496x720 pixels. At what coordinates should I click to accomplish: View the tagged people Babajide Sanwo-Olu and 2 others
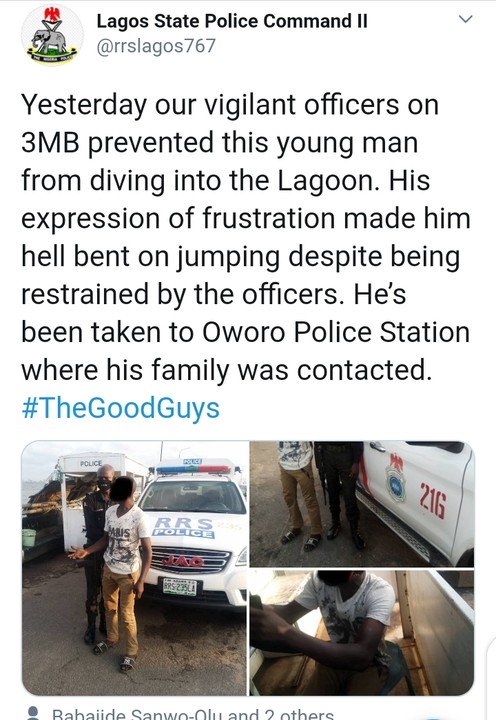pyautogui.click(x=193, y=714)
